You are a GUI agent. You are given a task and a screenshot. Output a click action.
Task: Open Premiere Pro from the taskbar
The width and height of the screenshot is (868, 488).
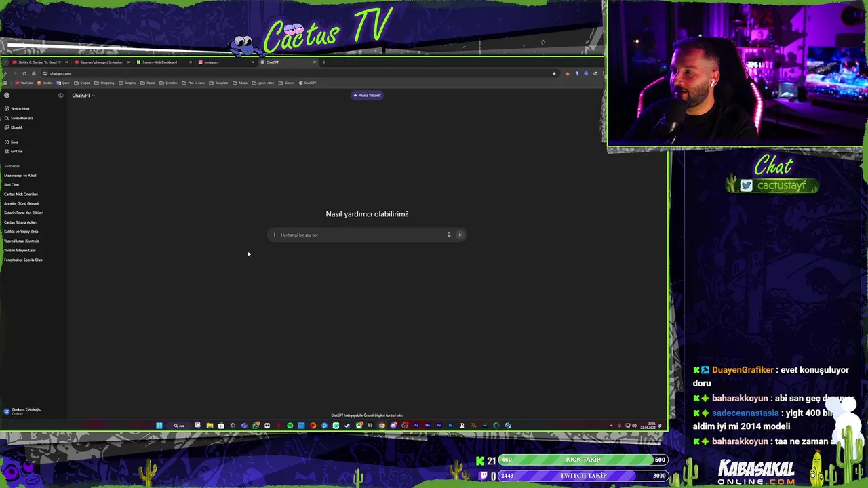coord(439,426)
